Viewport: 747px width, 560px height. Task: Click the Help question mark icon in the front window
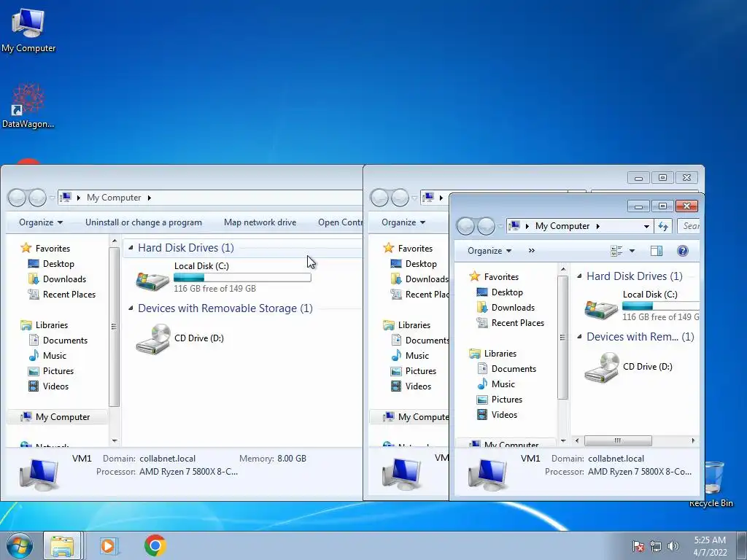683,251
